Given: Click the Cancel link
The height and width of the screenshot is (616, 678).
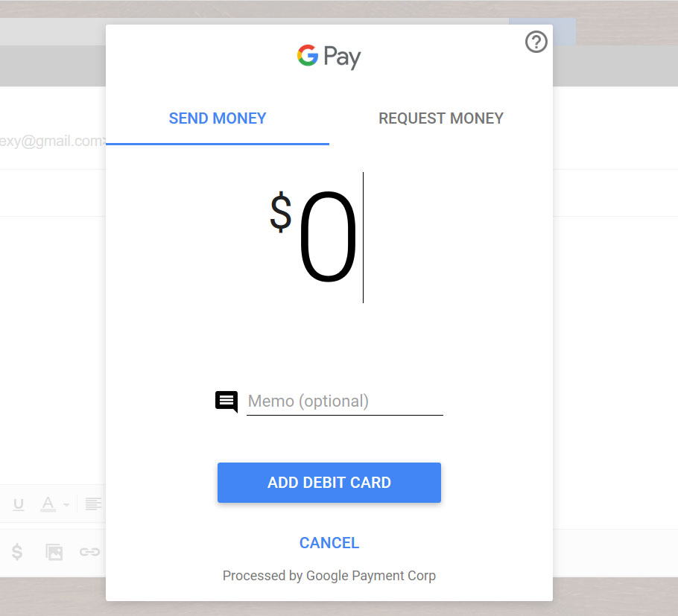Looking at the screenshot, I should [x=329, y=543].
